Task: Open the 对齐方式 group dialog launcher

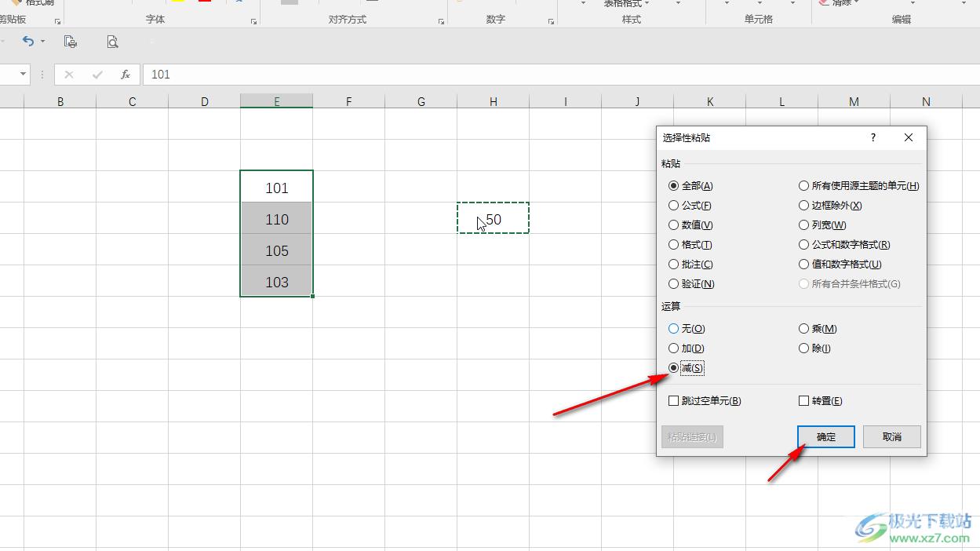Action: tap(441, 21)
